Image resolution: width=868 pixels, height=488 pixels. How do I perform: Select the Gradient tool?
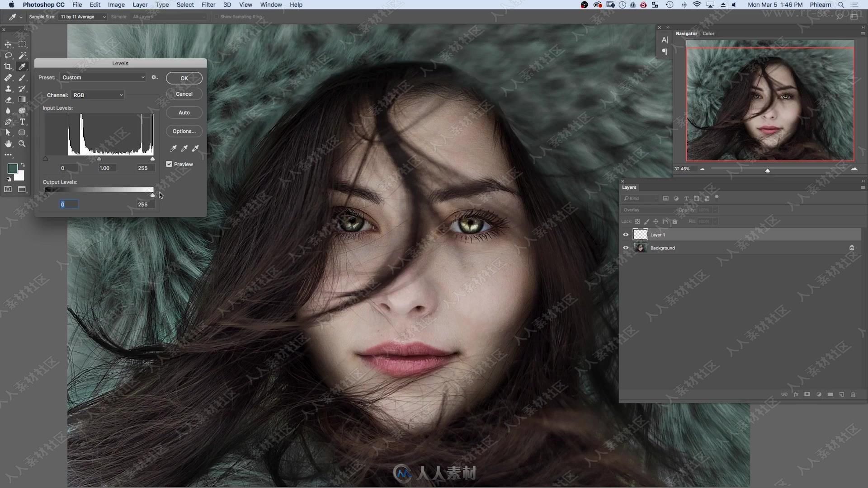coord(22,99)
